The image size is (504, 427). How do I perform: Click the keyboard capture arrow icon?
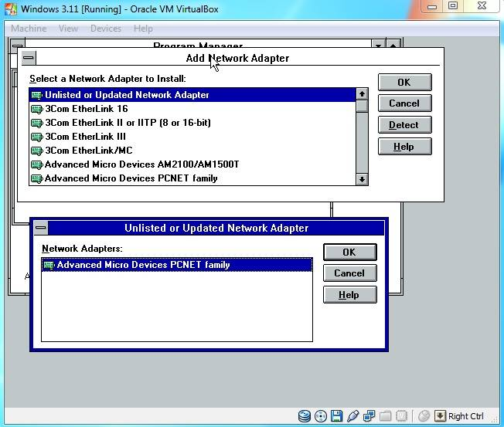pos(440,416)
